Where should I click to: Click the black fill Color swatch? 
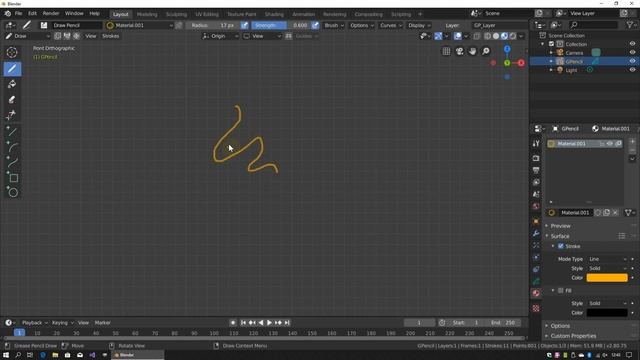[607, 313]
